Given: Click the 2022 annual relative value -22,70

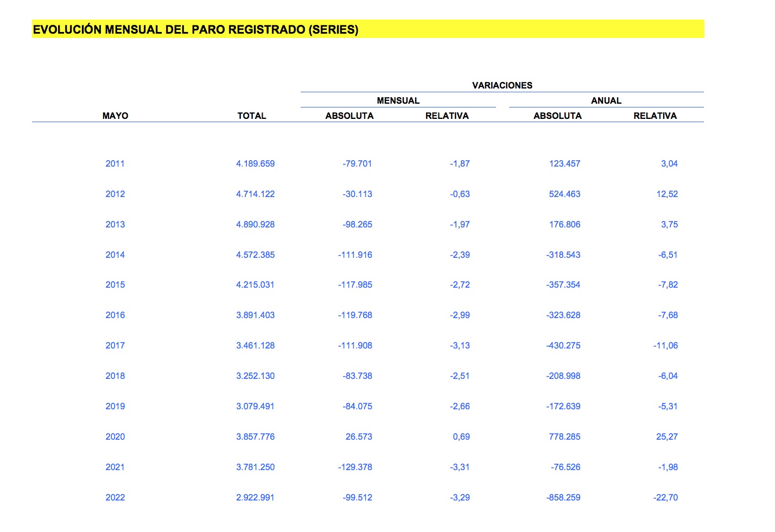Looking at the screenshot, I should (665, 497).
